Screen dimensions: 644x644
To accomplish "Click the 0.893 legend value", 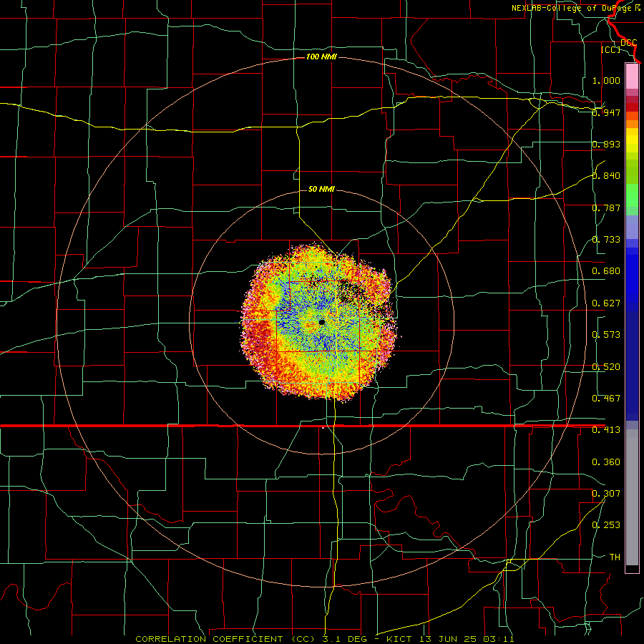I will tap(606, 144).
